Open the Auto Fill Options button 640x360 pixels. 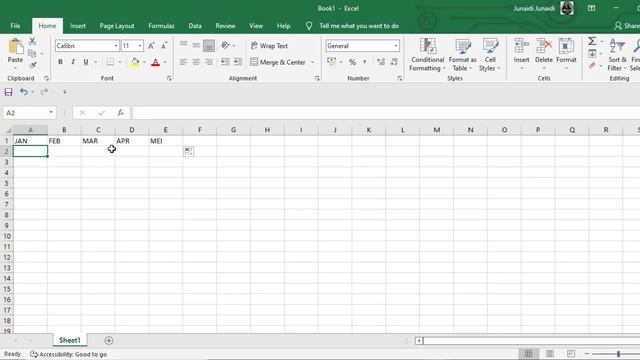(x=189, y=151)
